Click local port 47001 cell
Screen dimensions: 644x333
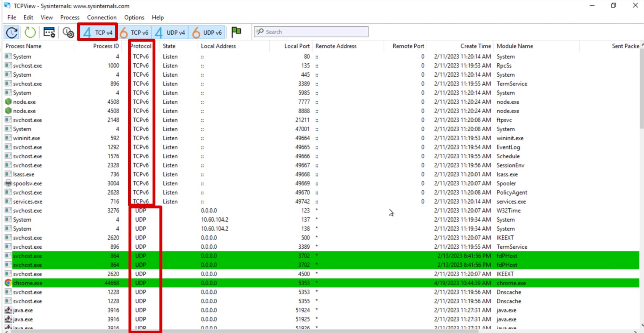point(303,129)
